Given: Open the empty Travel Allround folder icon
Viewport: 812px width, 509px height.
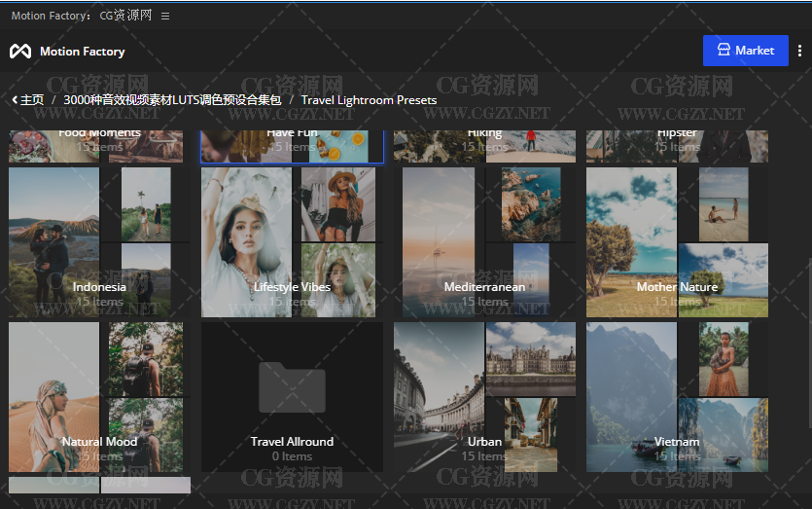Looking at the screenshot, I should click(292, 387).
